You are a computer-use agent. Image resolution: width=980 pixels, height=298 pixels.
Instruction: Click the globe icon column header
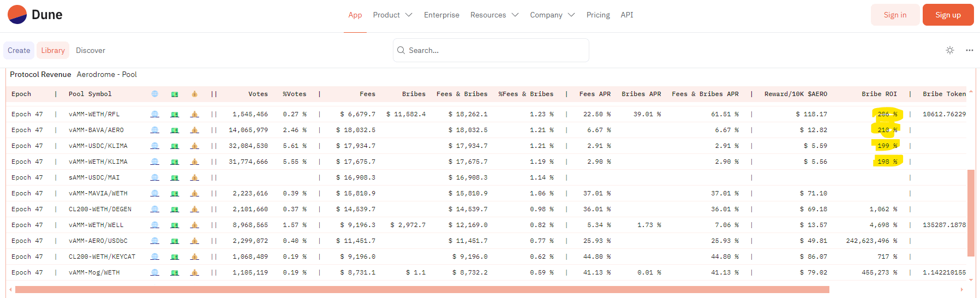point(155,94)
